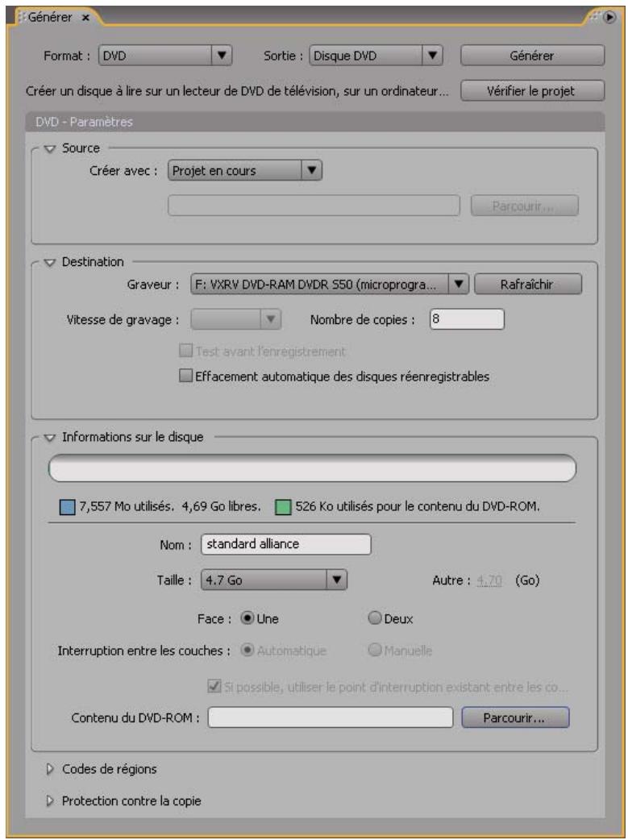Collapse the Source section triangle
Viewport: 628px width, 840px height.
point(50,149)
